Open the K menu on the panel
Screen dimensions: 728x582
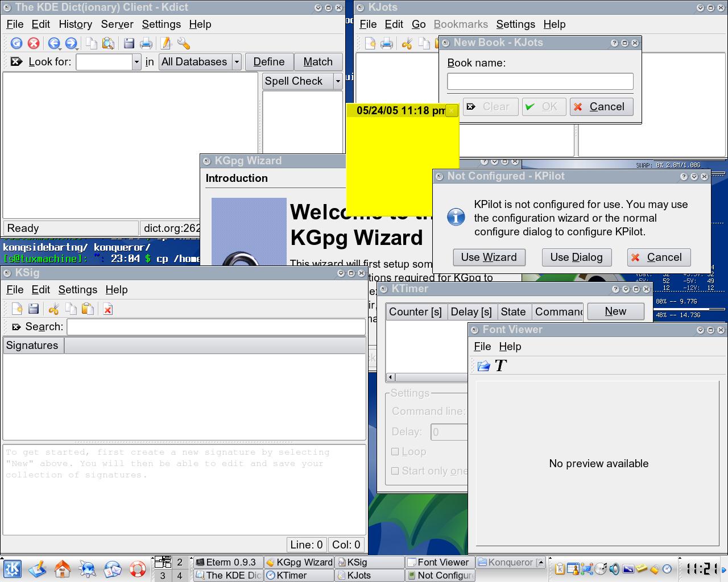[x=13, y=568]
